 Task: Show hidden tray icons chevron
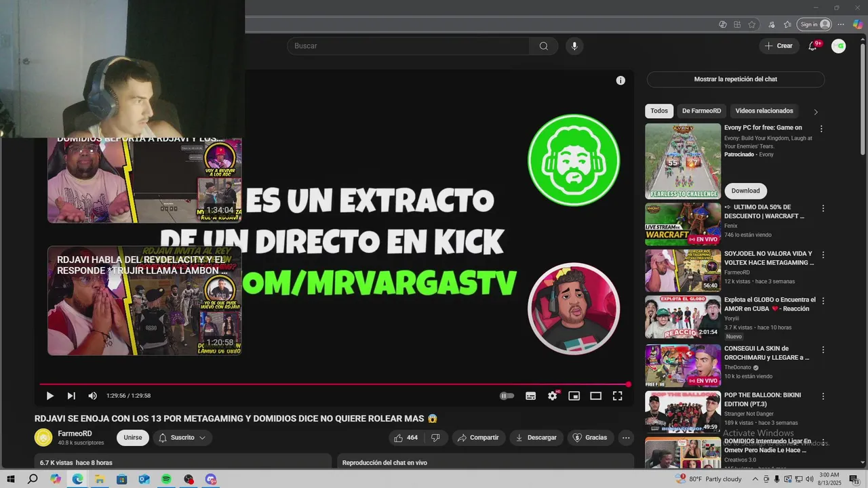[755, 479]
